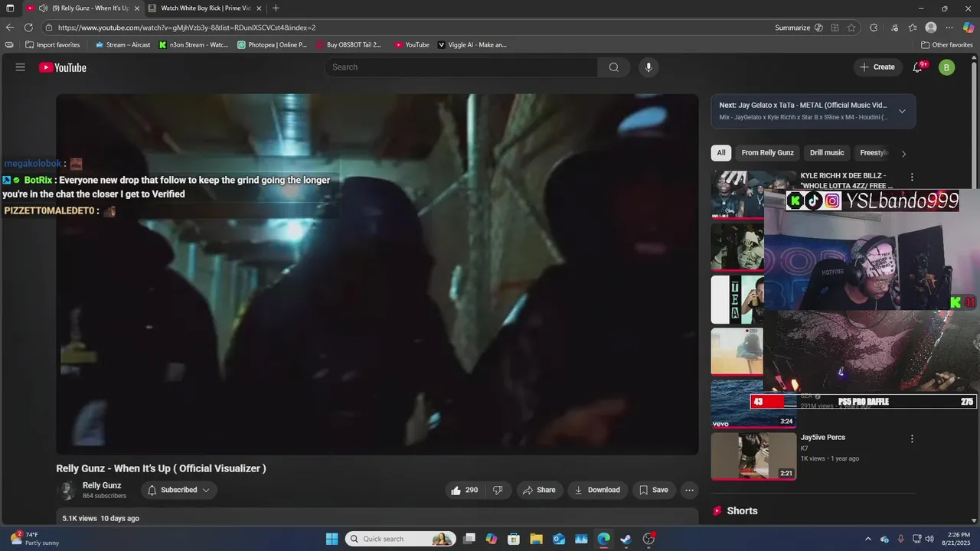Activate voice search microphone
Viewport: 980px width, 551px height.
click(648, 67)
